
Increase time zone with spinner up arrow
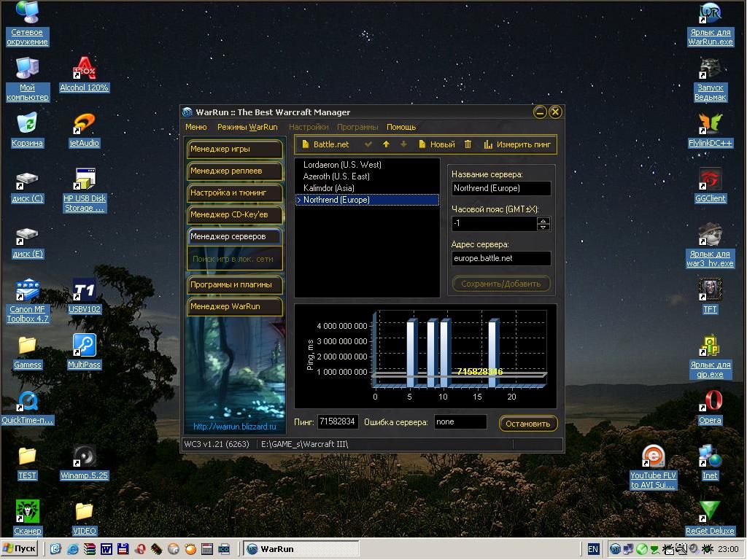543,220
